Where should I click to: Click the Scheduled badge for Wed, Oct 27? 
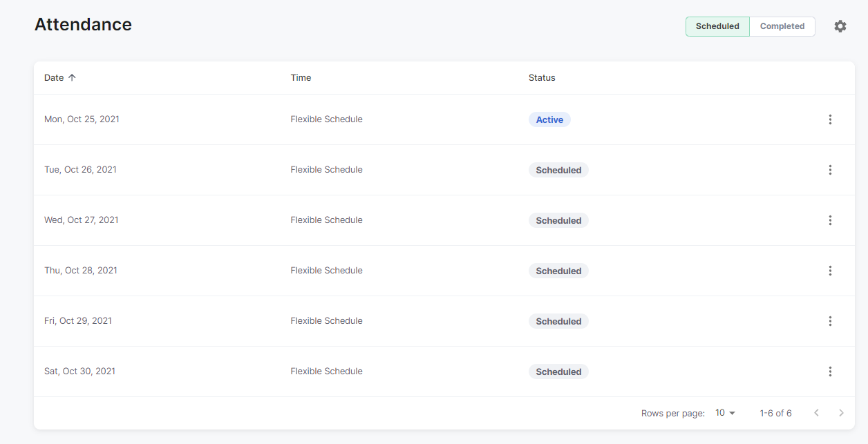(558, 220)
